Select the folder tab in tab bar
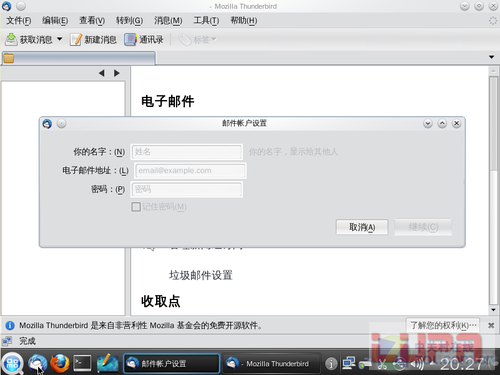Screen dimensions: 500x375 (x=79, y=58)
